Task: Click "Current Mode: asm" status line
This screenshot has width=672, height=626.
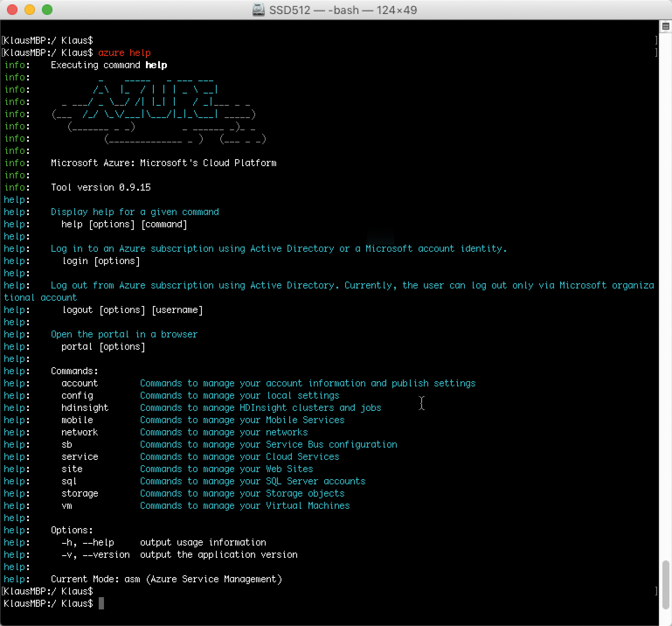Action: pos(166,579)
